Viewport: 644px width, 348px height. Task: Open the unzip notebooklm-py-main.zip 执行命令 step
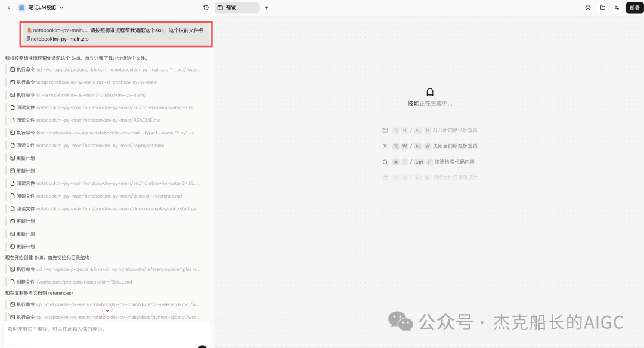[x=84, y=82]
